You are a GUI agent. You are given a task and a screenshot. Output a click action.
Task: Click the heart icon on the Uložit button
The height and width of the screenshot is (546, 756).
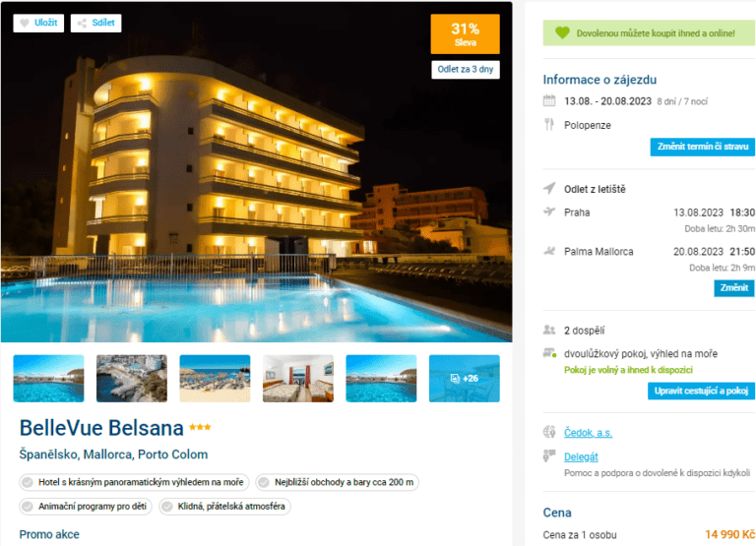coord(24,24)
